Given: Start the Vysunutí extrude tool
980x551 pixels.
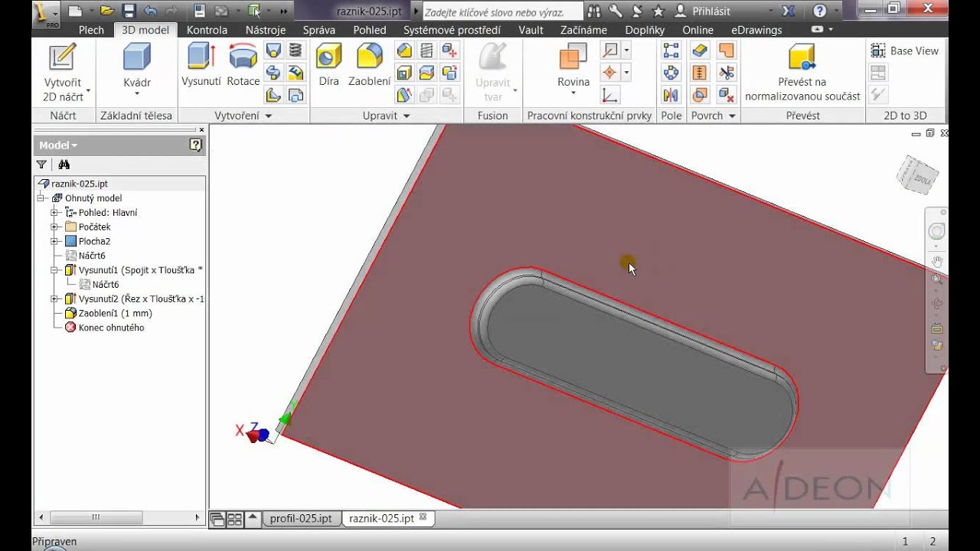Looking at the screenshot, I should coord(201,65).
